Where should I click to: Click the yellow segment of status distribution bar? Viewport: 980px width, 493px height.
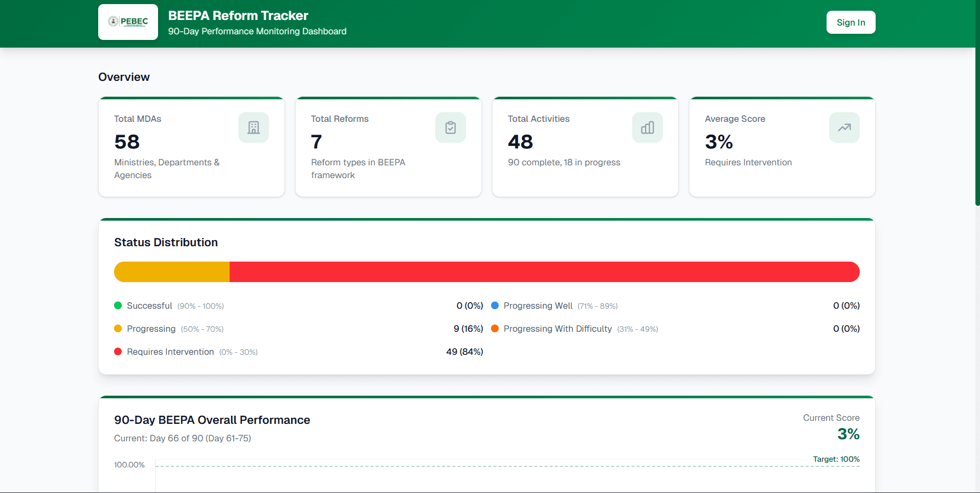pos(172,272)
